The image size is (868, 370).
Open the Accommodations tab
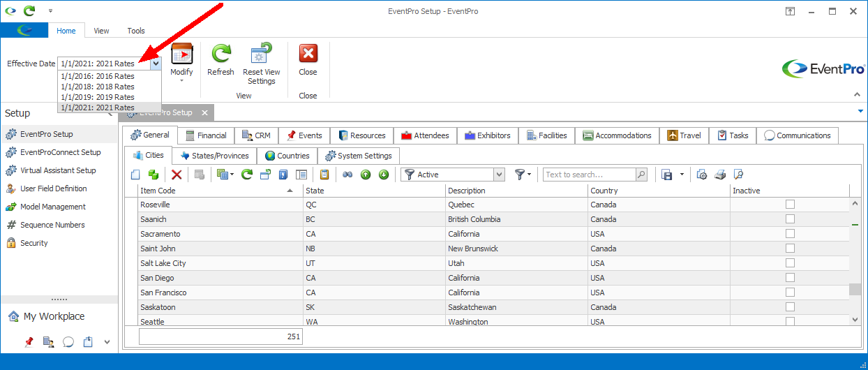(x=617, y=135)
